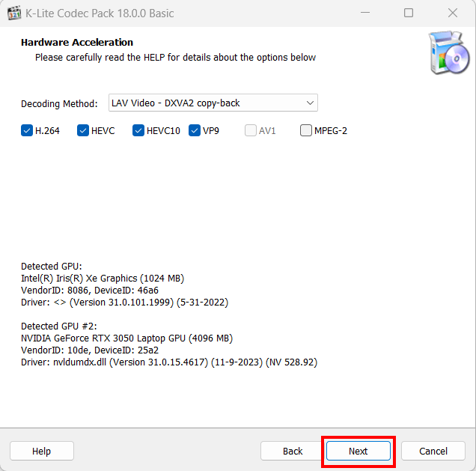The image size is (476, 471).
Task: Click 'NVIDIA GeForce RTX 3050 Laptop GPU' line
Action: coord(127,338)
